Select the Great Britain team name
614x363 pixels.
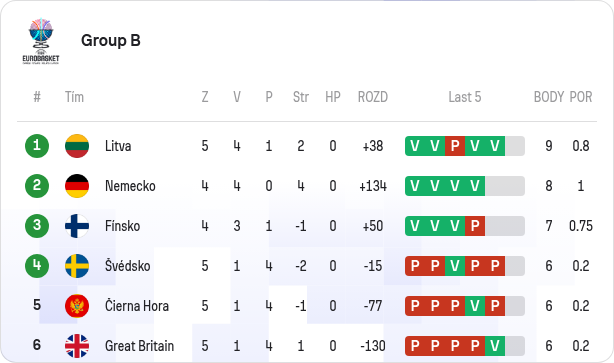(x=139, y=346)
